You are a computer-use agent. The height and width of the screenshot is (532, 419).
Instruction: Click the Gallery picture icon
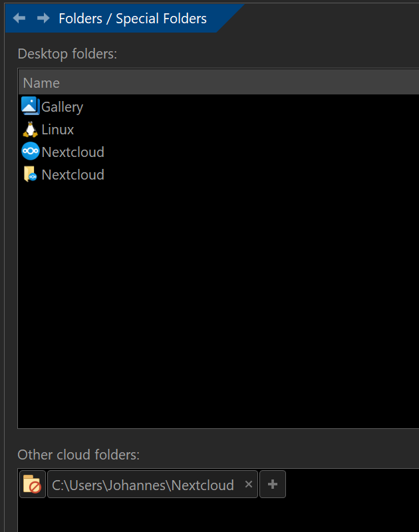[30, 106]
